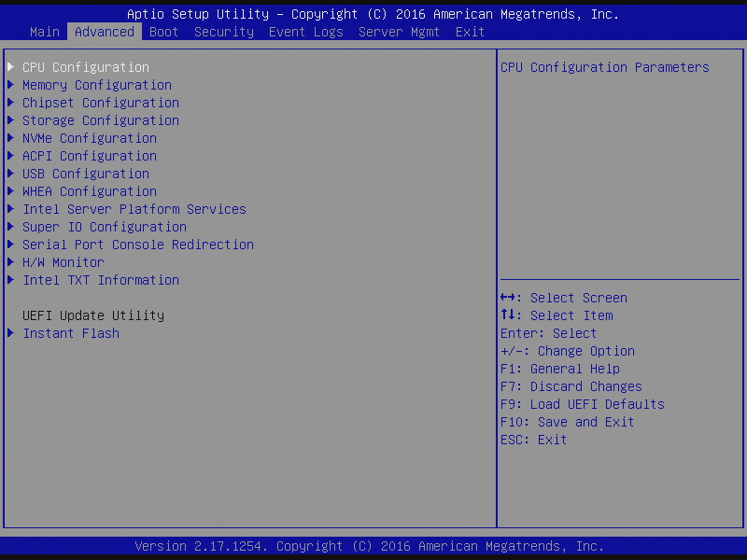Go to the Security tab

pyautogui.click(x=224, y=32)
